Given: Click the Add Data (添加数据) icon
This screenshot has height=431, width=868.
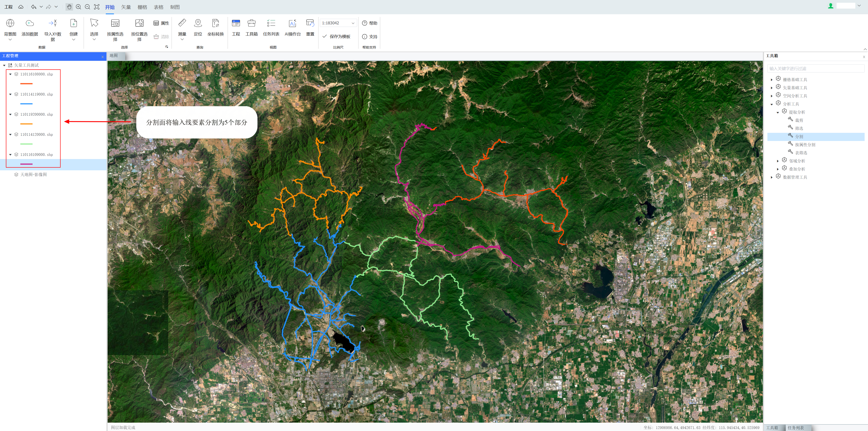Looking at the screenshot, I should click(x=30, y=23).
